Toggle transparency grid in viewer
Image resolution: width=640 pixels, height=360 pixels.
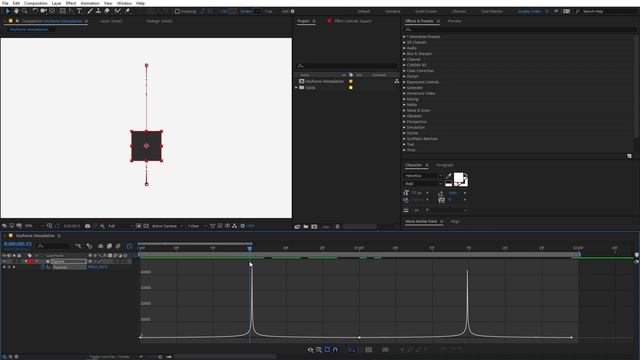tap(146, 226)
